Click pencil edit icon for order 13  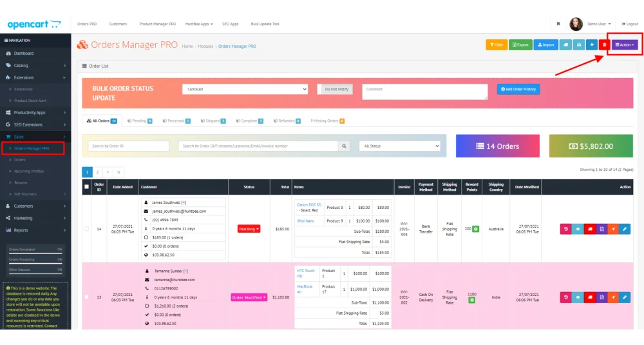tap(625, 297)
